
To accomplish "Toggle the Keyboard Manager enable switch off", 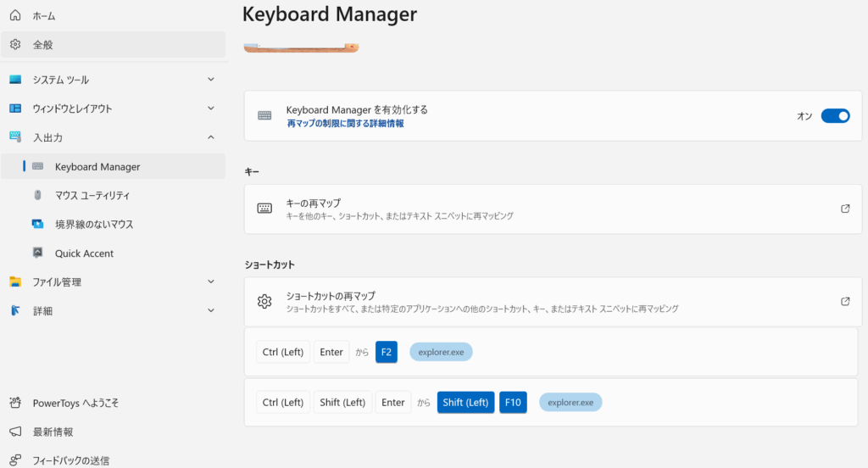I will pyautogui.click(x=835, y=116).
